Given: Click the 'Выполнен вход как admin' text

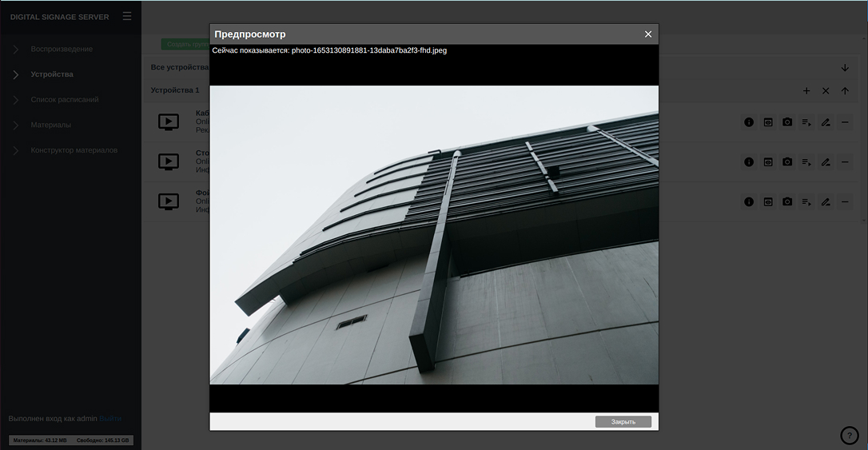Looking at the screenshot, I should click(53, 419).
